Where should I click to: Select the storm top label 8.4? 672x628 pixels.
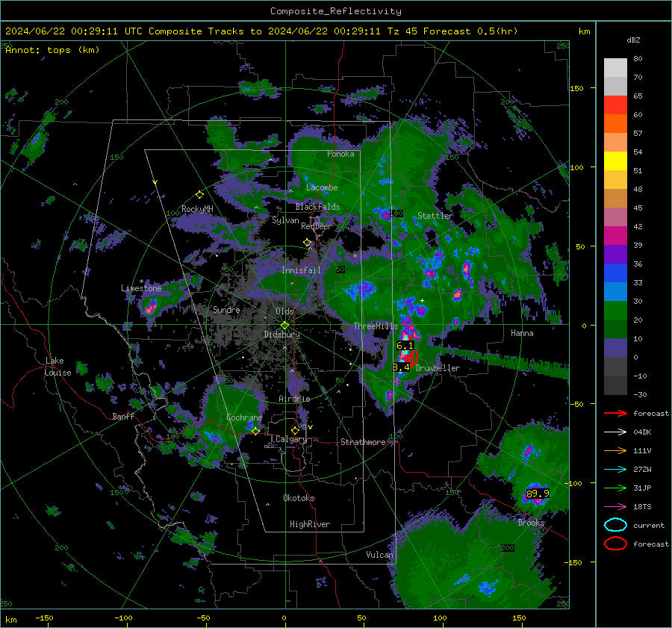[401, 367]
